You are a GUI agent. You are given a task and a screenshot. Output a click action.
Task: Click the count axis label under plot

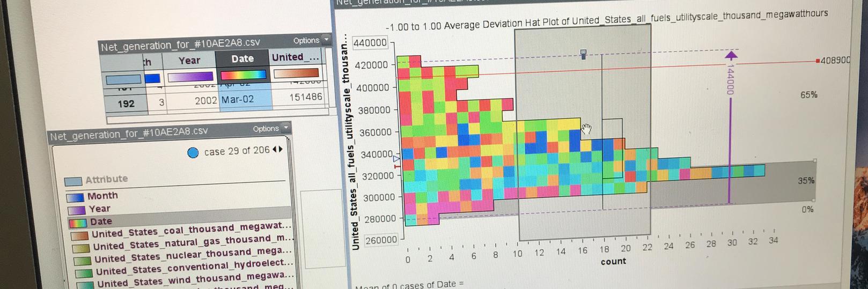coord(613,262)
